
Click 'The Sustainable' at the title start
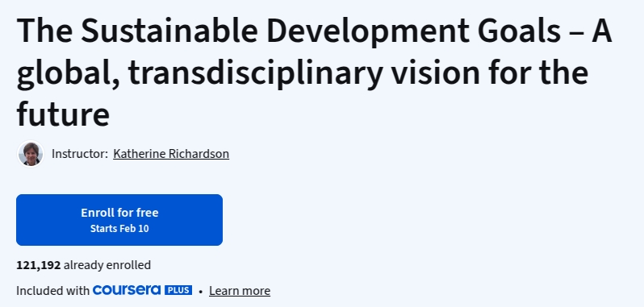click(136, 31)
